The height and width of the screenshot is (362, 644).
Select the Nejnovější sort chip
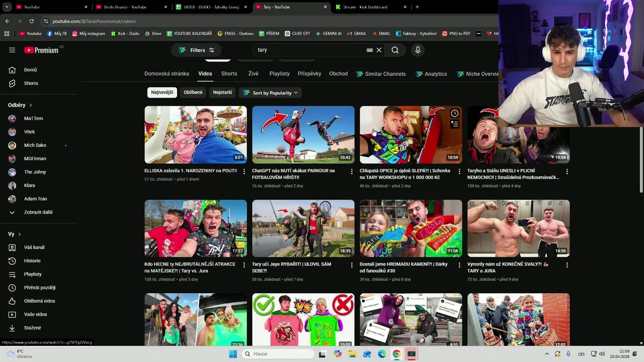coord(162,93)
